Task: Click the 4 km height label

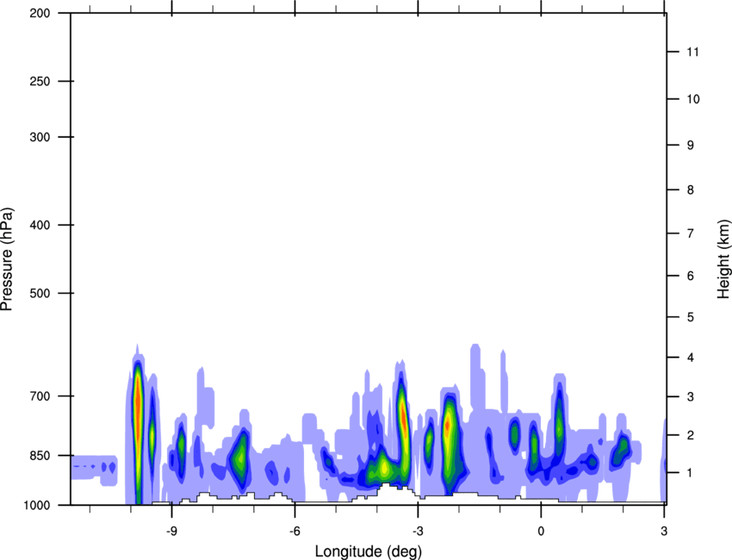Action: click(x=691, y=358)
